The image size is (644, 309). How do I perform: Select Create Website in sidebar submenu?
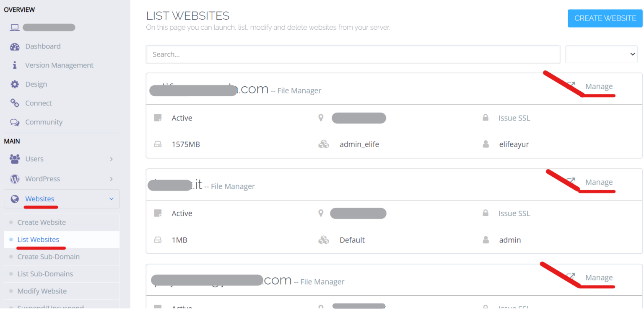[x=42, y=222]
